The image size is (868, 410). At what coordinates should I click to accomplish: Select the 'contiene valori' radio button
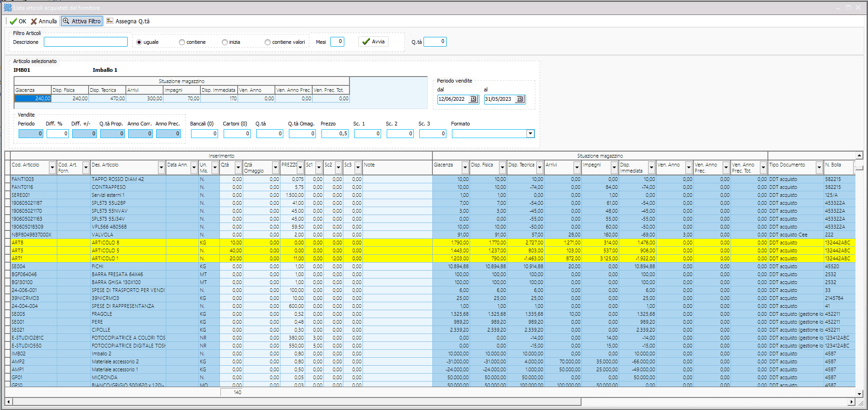click(x=267, y=42)
